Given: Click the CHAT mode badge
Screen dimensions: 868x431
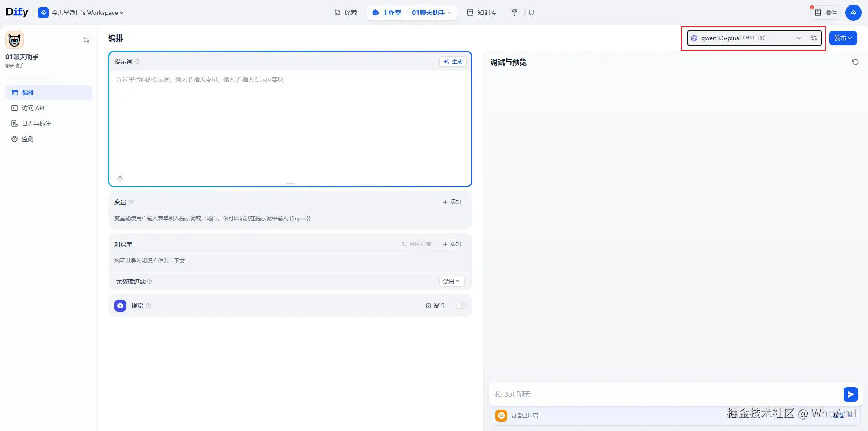Looking at the screenshot, I should [749, 38].
